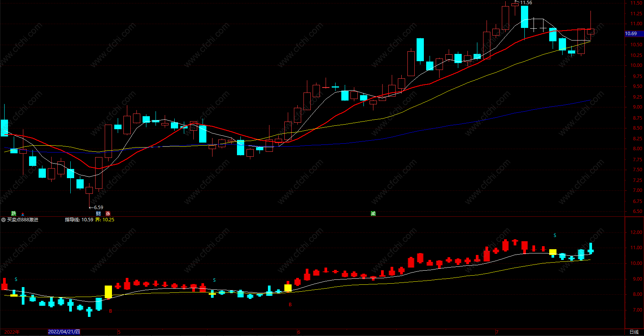Click the 12.00 axis label in the indicator panel
This screenshot has height=336, width=644.
636,232
